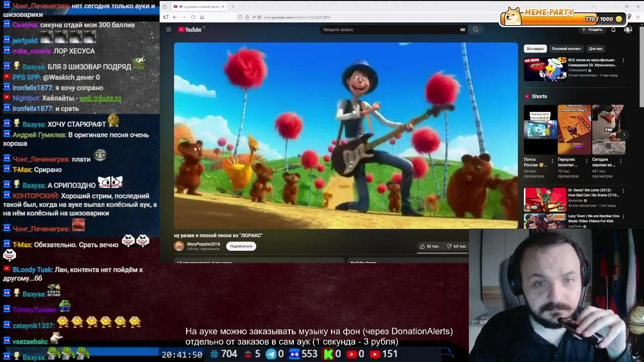Open the on-screen keyboard icon in search box
Screen dimensions: 644x362
pos(462,30)
